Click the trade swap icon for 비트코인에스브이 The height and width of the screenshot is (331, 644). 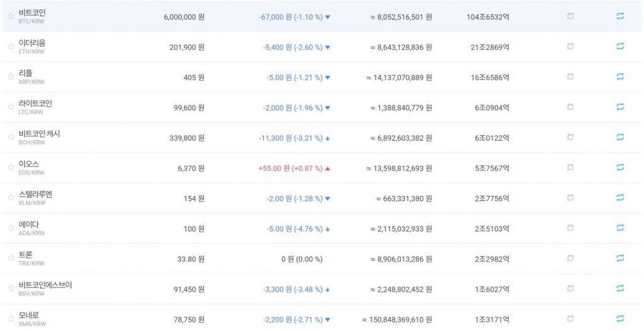tap(620, 288)
